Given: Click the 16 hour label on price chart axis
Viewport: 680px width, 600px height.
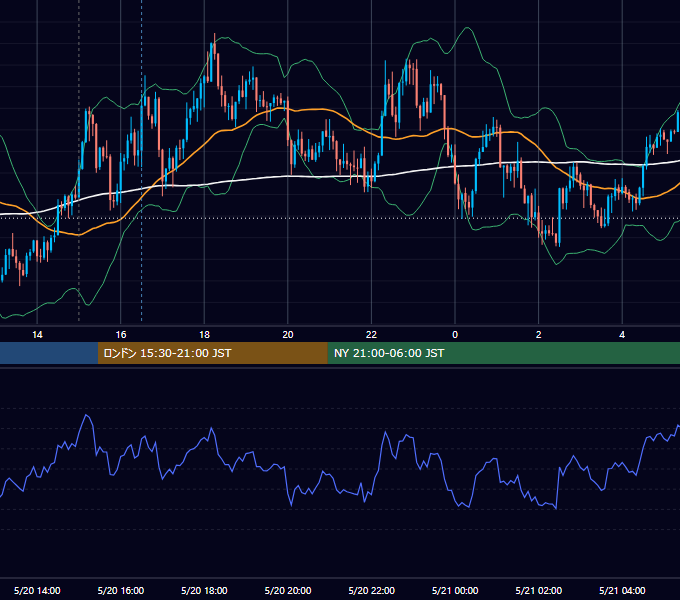Looking at the screenshot, I should pos(121,335).
